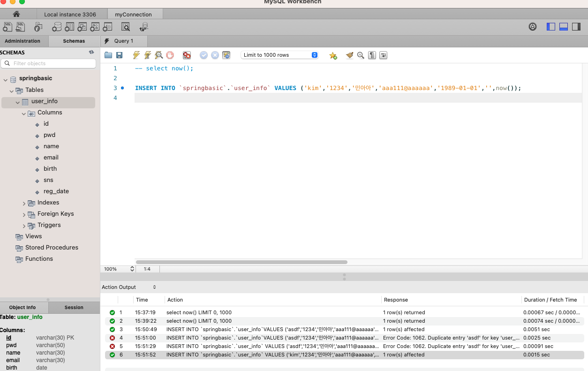Collapse the Tables node

(12, 91)
